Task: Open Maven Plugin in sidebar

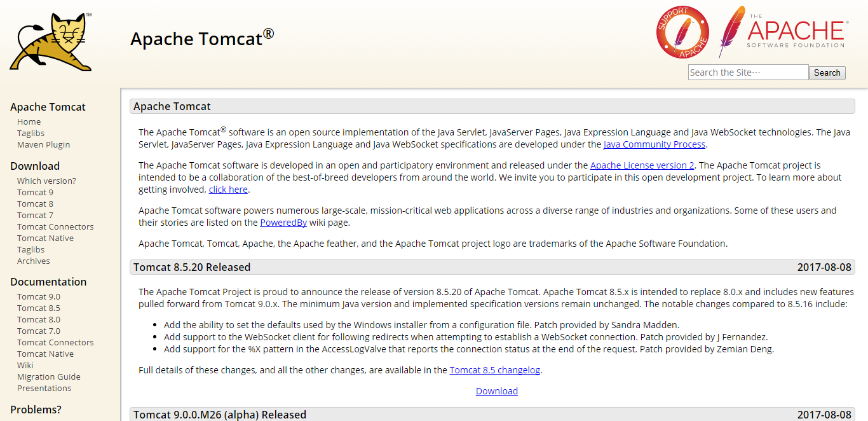Action: (x=43, y=144)
